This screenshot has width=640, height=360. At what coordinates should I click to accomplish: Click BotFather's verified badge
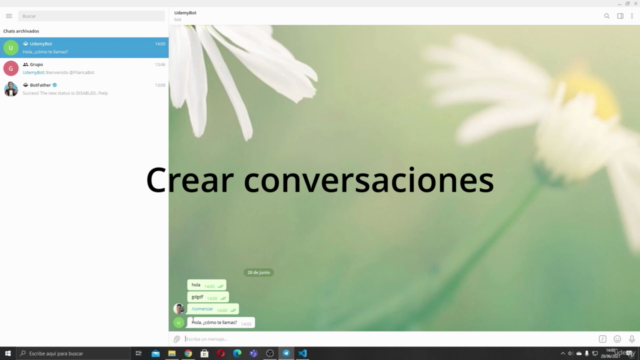(55, 85)
